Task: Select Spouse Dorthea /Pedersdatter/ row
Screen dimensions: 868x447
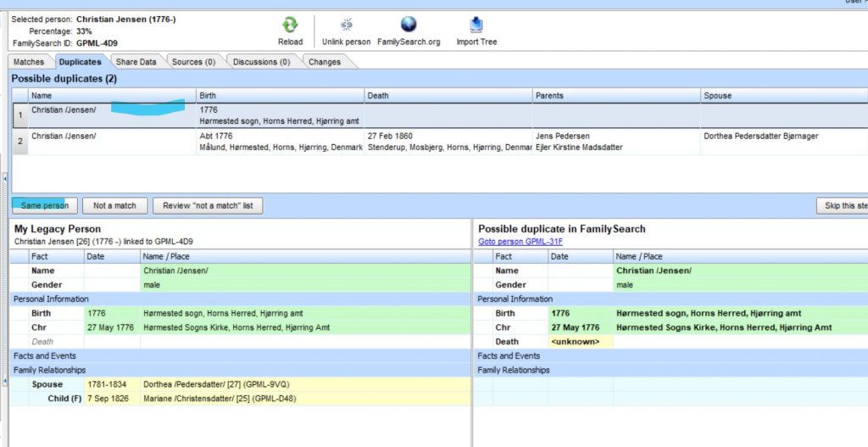Action: coord(240,384)
